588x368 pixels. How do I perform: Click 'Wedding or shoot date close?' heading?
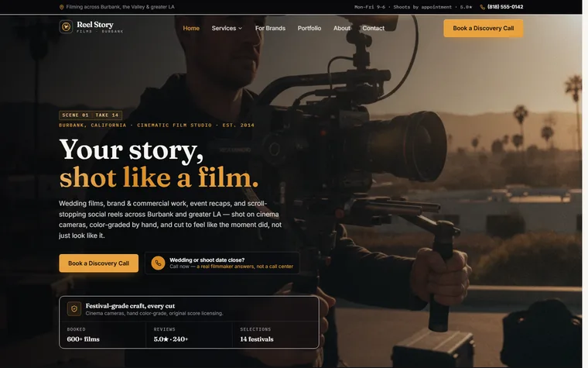207,260
